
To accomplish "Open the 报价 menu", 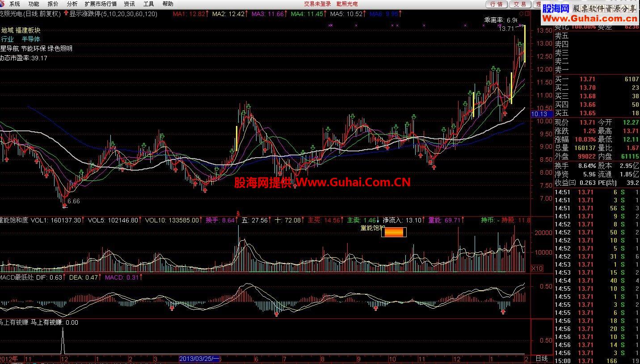I will [x=53, y=4].
